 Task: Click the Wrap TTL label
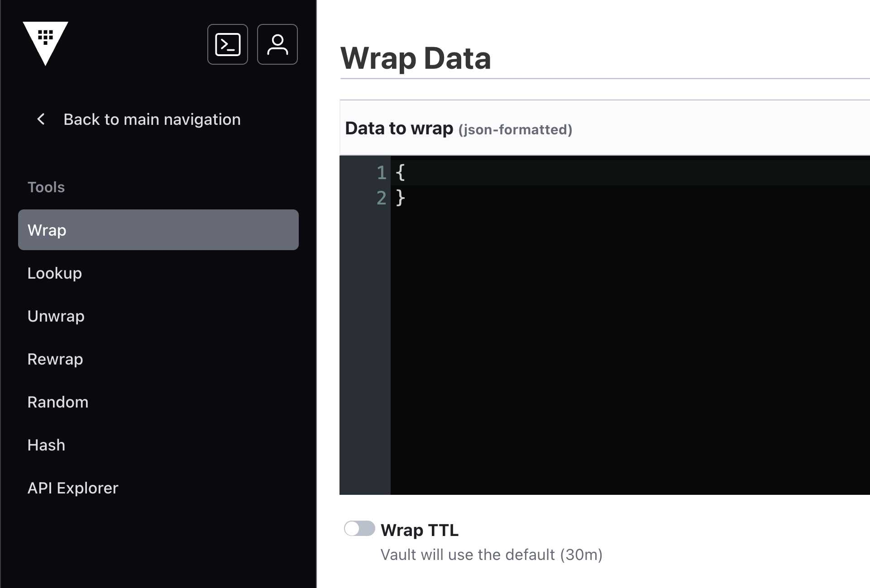pos(420,530)
